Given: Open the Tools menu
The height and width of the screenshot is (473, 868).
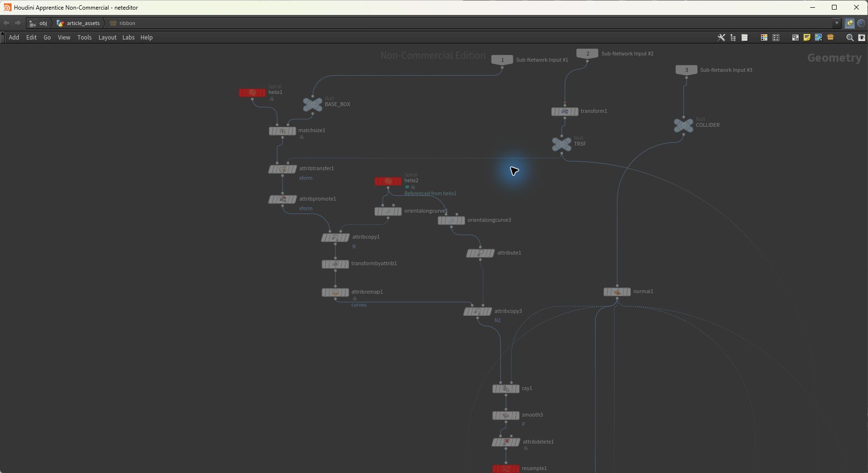Looking at the screenshot, I should [84, 38].
